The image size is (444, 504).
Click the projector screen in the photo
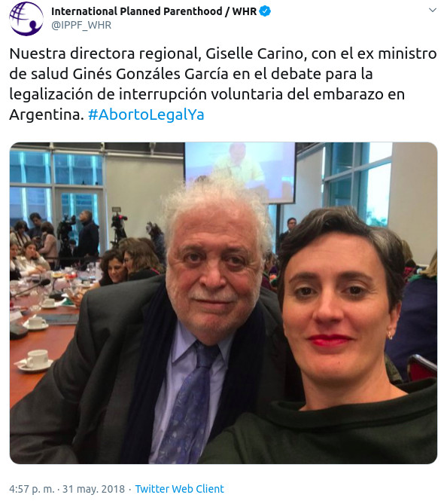point(240,173)
